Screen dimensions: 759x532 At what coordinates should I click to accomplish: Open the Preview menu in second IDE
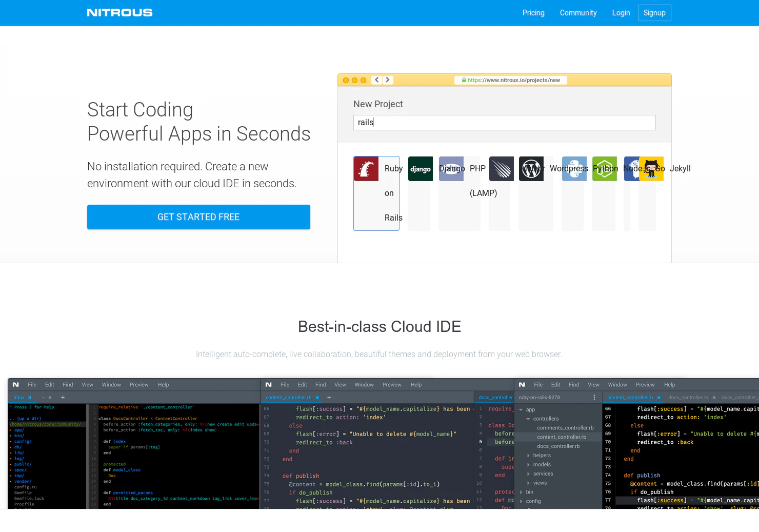[392, 385]
